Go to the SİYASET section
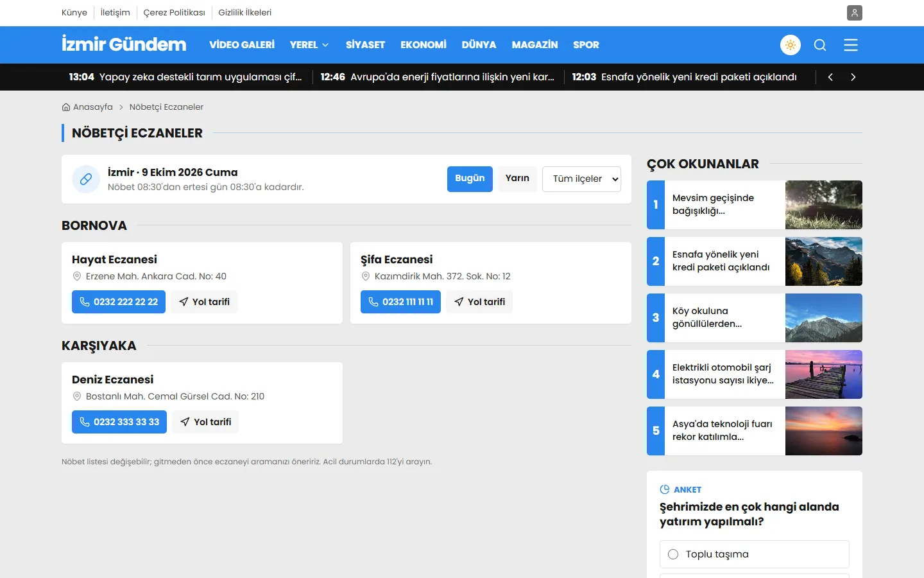 click(x=365, y=45)
